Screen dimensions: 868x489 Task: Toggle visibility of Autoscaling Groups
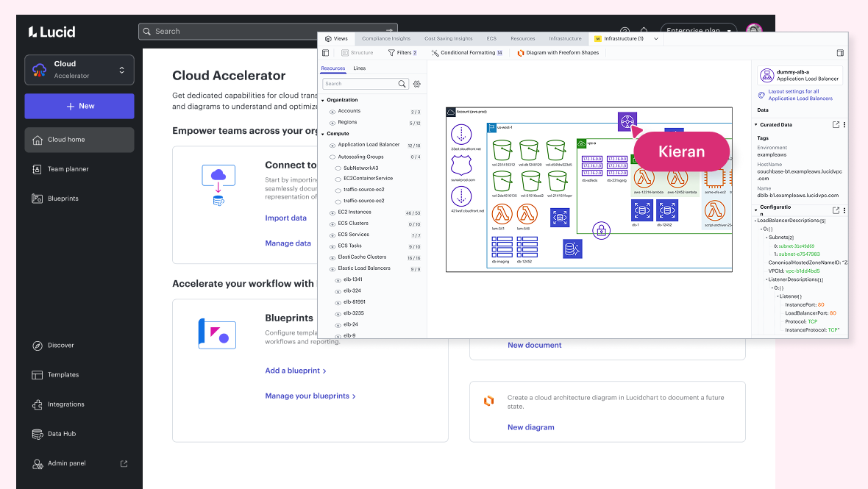click(332, 157)
